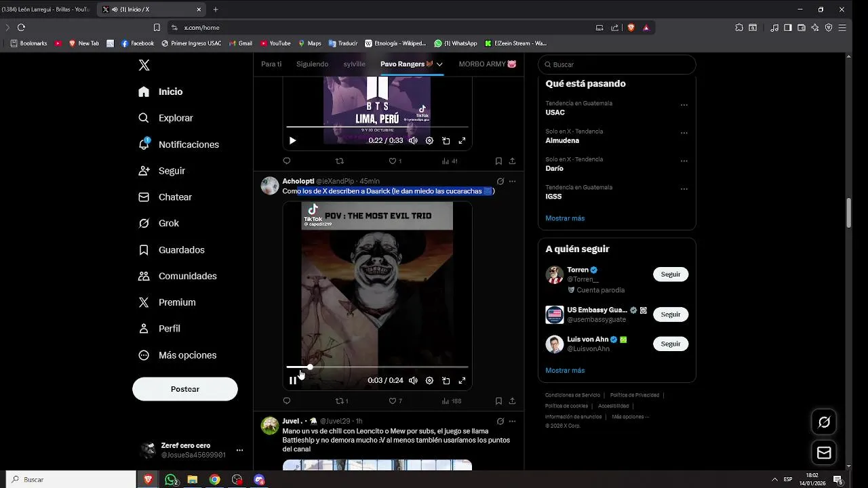Open more options for Darío trend
Image resolution: width=868 pixels, height=488 pixels.
[684, 161]
